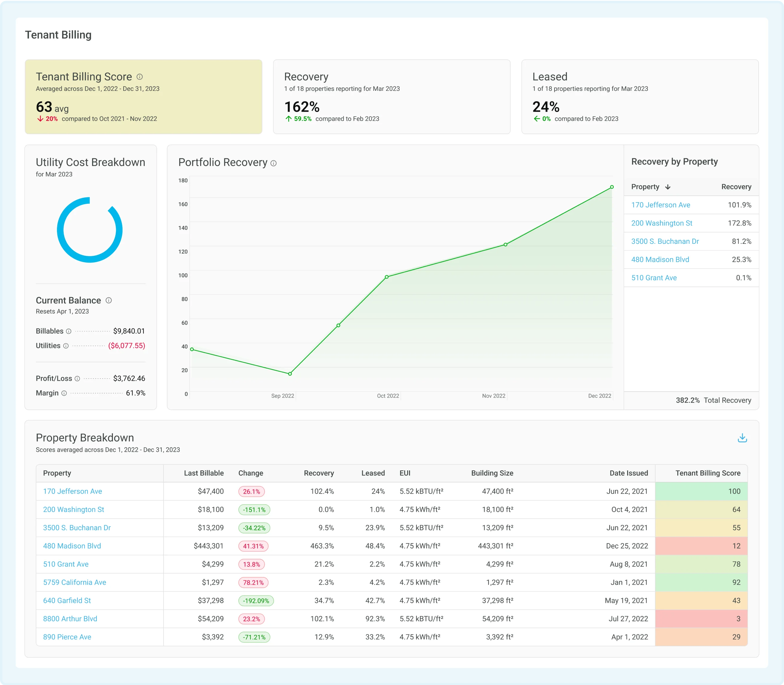Image resolution: width=784 pixels, height=685 pixels.
Task: Show the Margin info tooltip
Action: click(64, 393)
